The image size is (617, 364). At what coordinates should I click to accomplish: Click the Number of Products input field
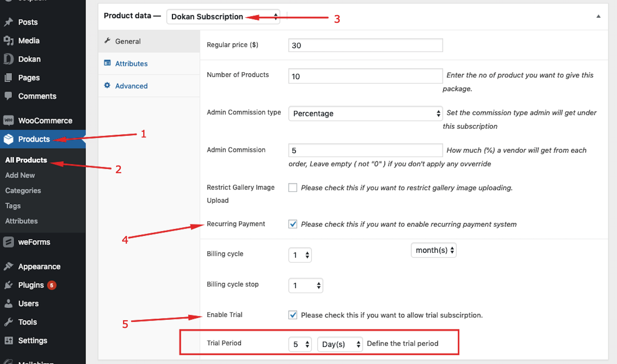point(365,76)
